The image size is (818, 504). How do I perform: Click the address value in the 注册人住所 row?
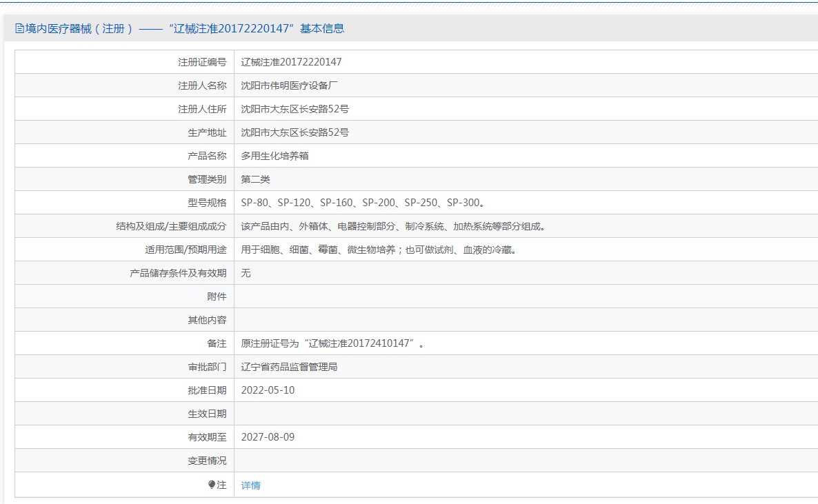click(x=295, y=109)
